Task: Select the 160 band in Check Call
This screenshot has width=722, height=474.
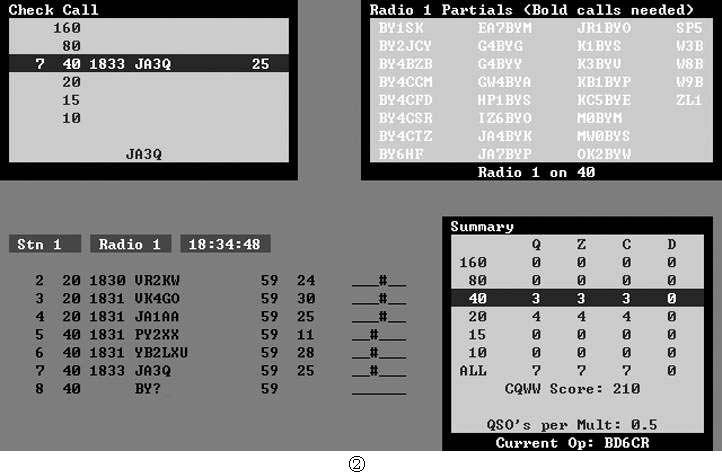Action: (x=66, y=28)
